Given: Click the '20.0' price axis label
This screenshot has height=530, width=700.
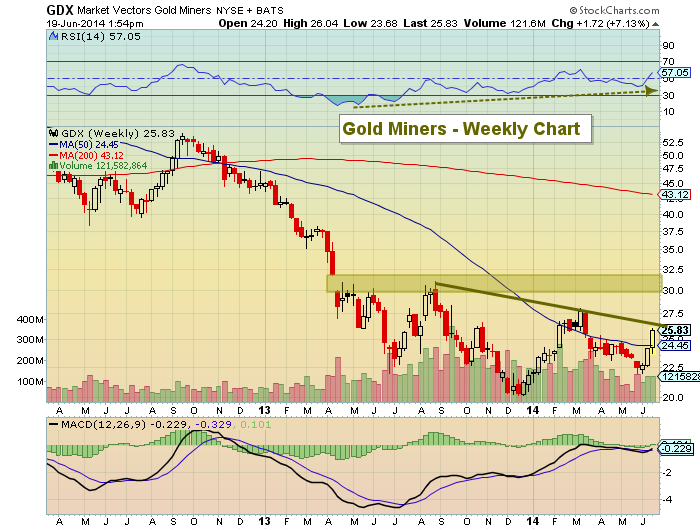Looking at the screenshot, I should pyautogui.click(x=673, y=397).
